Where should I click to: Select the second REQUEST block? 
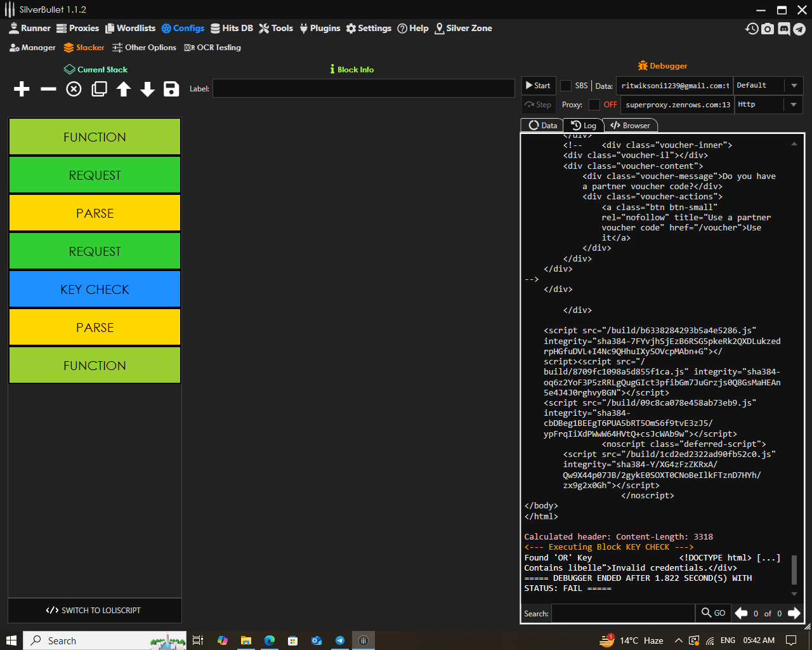pyautogui.click(x=95, y=251)
